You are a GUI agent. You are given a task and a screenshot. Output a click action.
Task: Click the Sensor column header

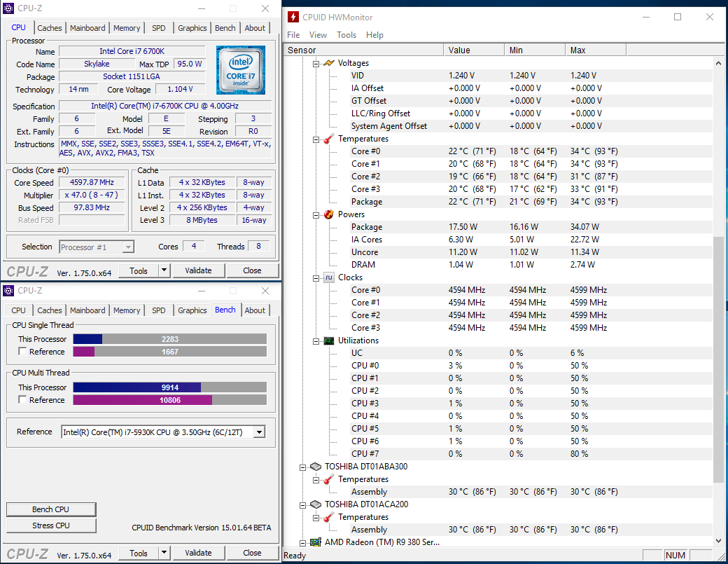[363, 50]
